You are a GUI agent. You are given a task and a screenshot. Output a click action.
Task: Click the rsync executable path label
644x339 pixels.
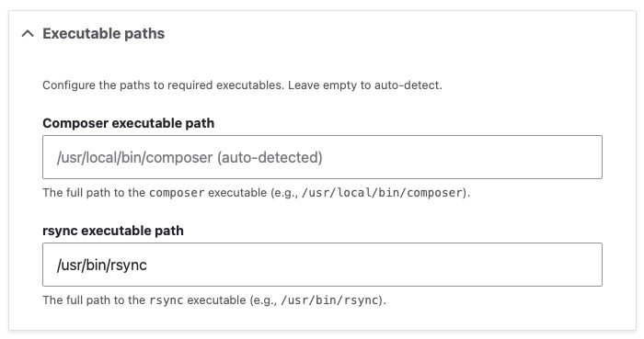[113, 231]
